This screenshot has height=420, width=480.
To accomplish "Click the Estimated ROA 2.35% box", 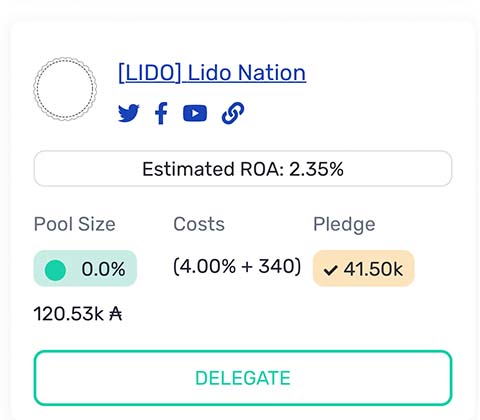I will click(x=243, y=168).
